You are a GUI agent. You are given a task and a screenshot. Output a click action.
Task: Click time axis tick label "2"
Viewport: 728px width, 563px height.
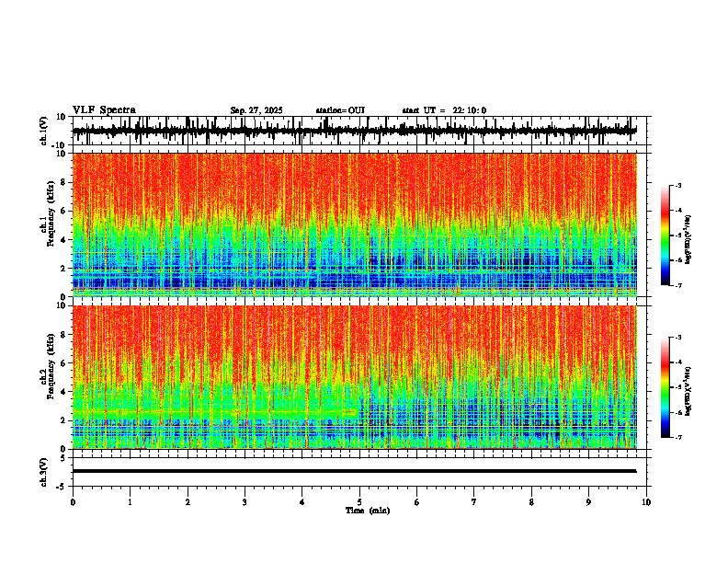pyautogui.click(x=188, y=502)
